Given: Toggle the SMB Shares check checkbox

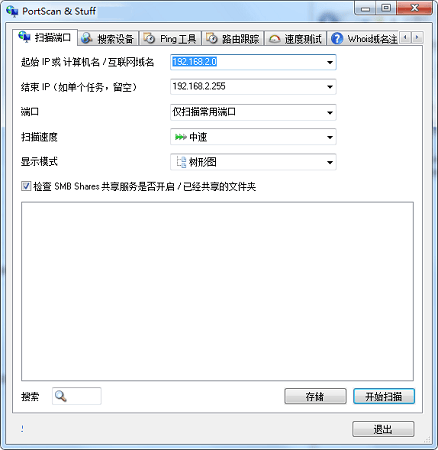Looking at the screenshot, I should click(26, 186).
